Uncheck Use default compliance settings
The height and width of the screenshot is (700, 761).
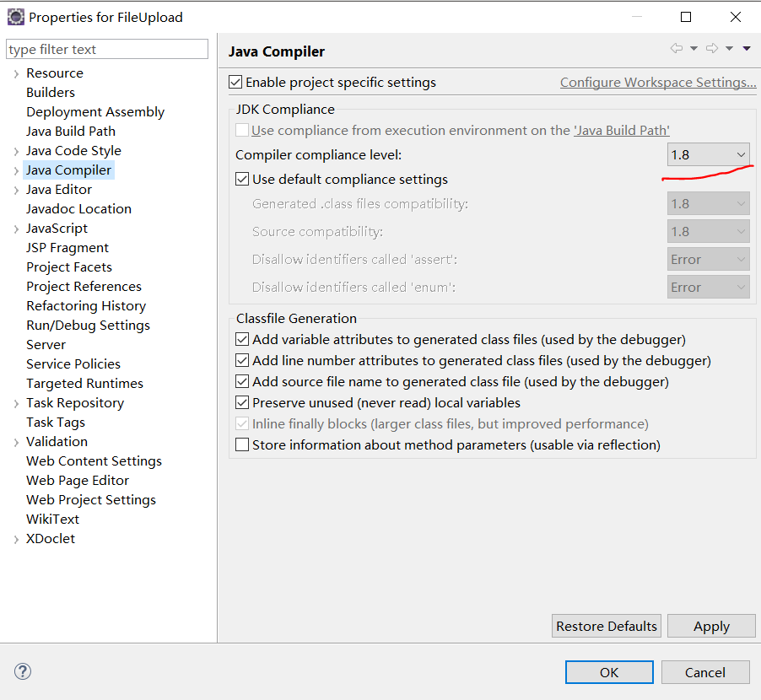pos(242,179)
